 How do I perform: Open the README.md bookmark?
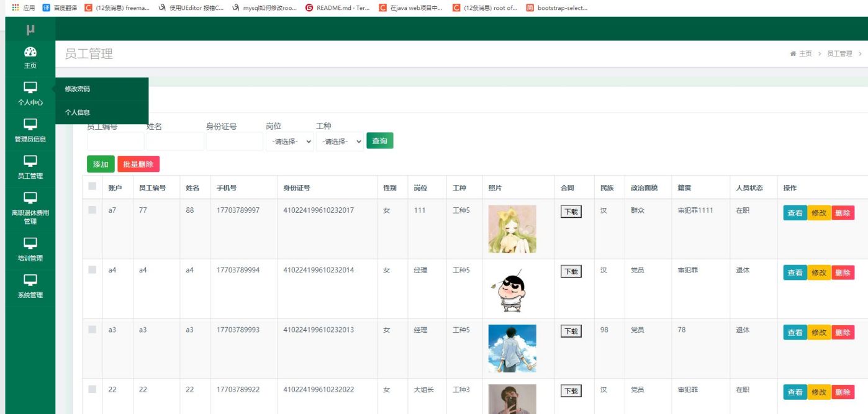pyautogui.click(x=338, y=7)
